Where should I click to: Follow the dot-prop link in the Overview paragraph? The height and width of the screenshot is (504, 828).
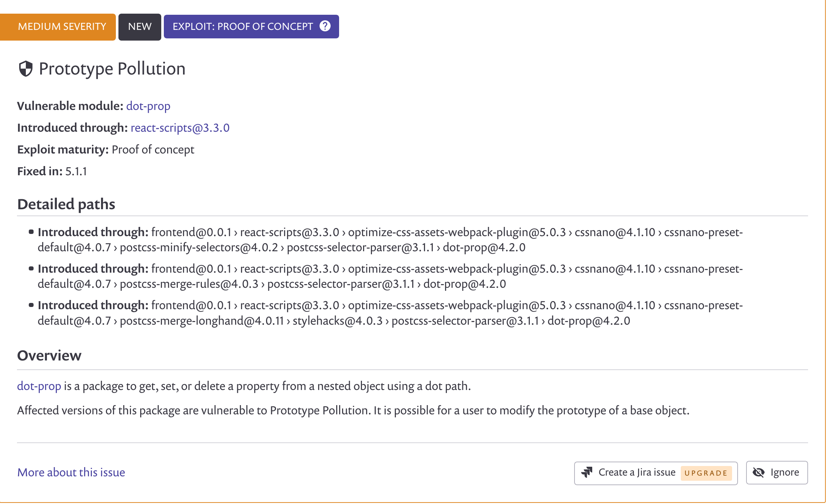39,386
